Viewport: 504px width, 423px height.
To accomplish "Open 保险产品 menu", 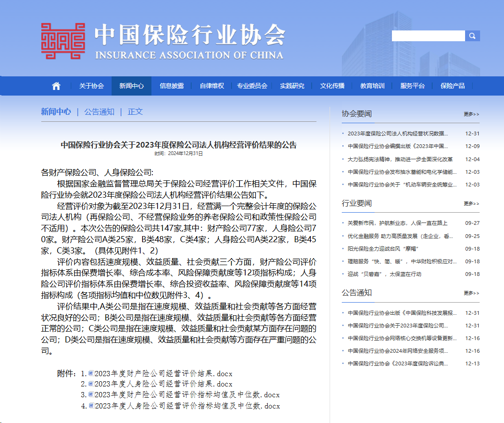I will click(452, 86).
